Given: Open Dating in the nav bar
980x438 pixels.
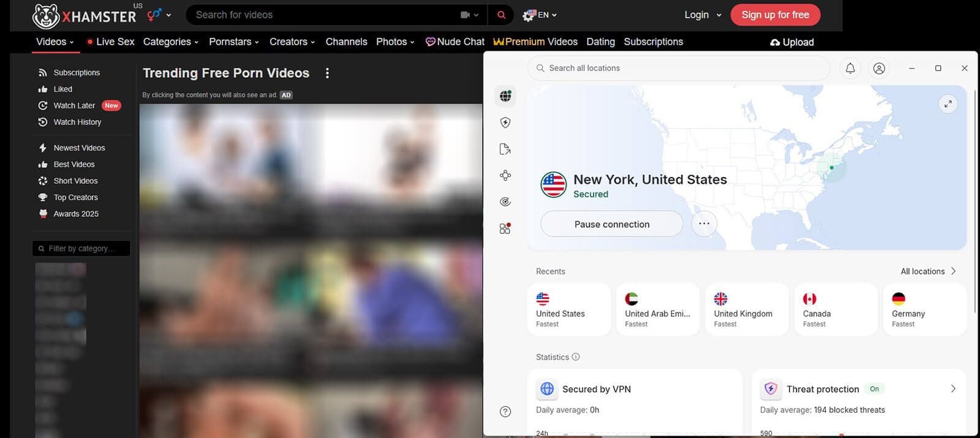Looking at the screenshot, I should coord(600,42).
